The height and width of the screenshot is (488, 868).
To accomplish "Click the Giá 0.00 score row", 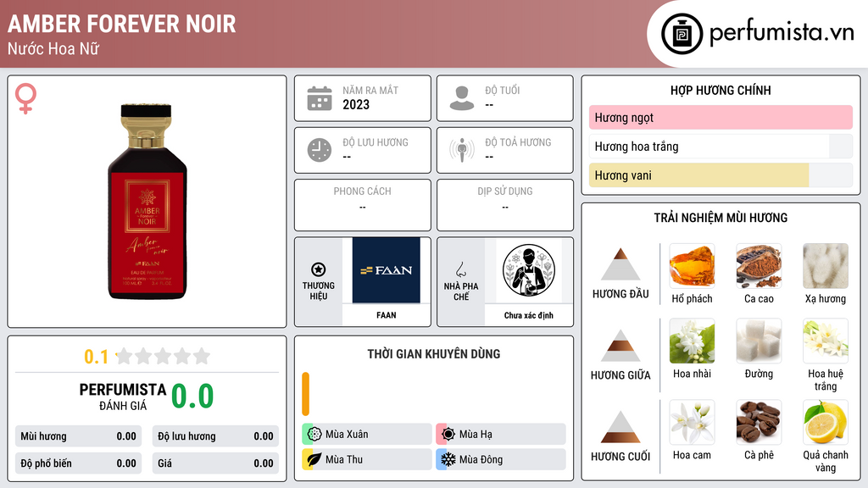I will 215,463.
